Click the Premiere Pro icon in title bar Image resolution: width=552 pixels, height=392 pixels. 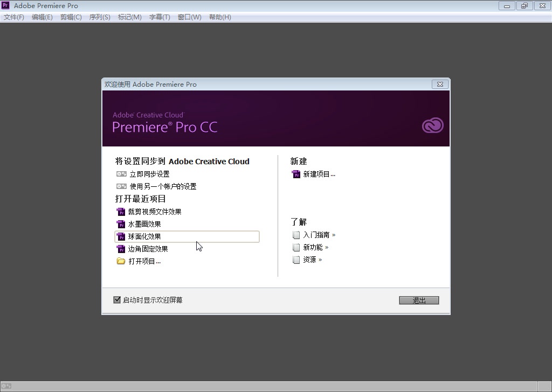[5, 5]
